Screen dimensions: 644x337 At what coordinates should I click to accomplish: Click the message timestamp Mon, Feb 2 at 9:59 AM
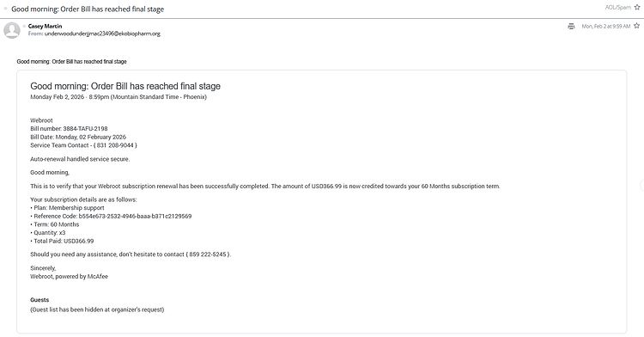[606, 27]
